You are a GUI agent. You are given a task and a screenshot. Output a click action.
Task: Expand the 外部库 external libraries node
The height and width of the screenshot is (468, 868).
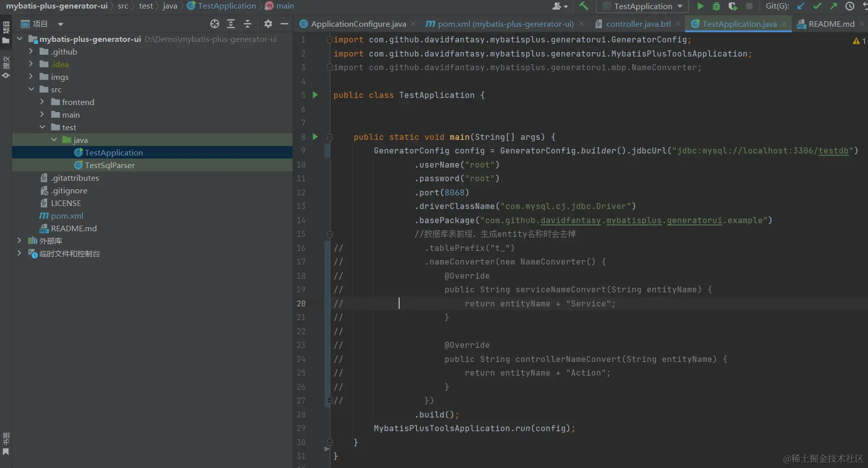coord(20,241)
